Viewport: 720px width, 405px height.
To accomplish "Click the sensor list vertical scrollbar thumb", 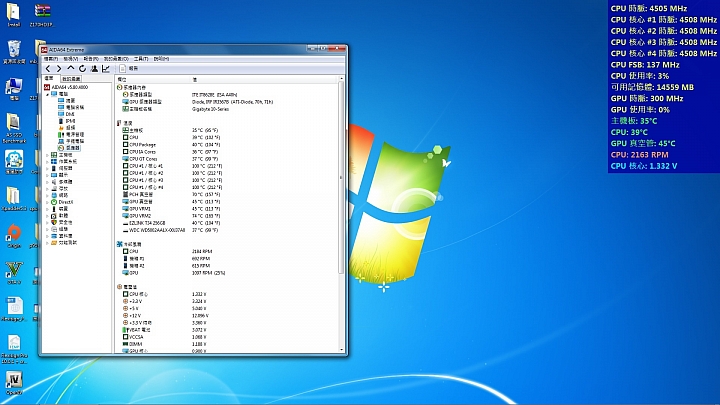I will tap(341, 178).
